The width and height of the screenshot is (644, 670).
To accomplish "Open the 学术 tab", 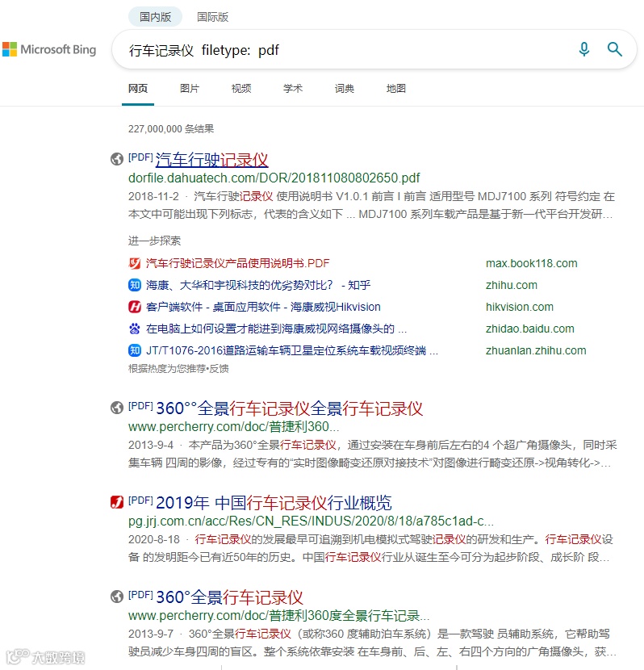I will click(293, 89).
